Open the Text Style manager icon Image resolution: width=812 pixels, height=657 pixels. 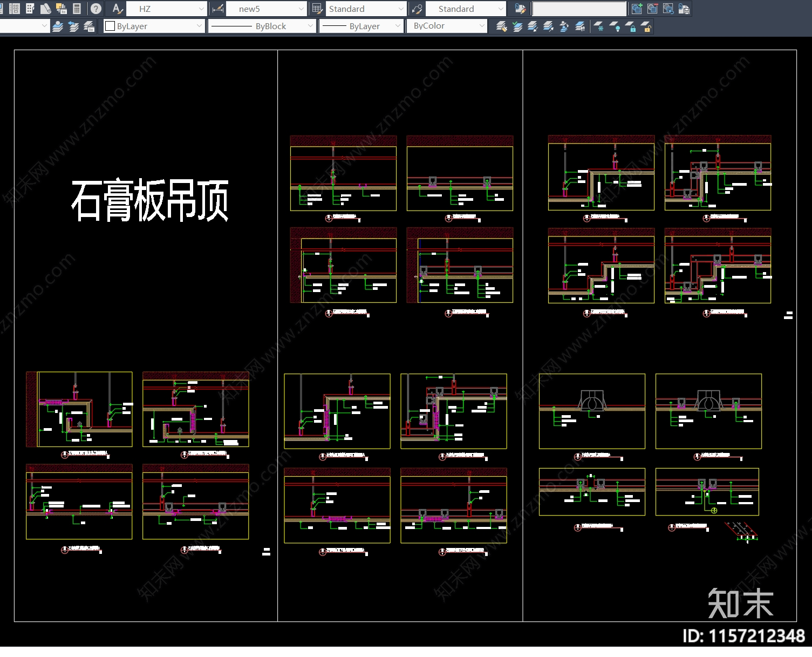117,9
